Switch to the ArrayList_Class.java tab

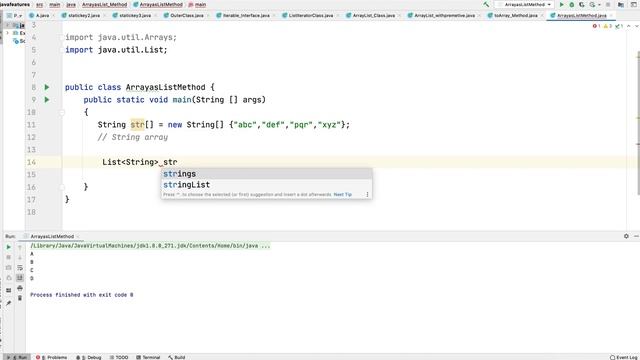[373, 16]
